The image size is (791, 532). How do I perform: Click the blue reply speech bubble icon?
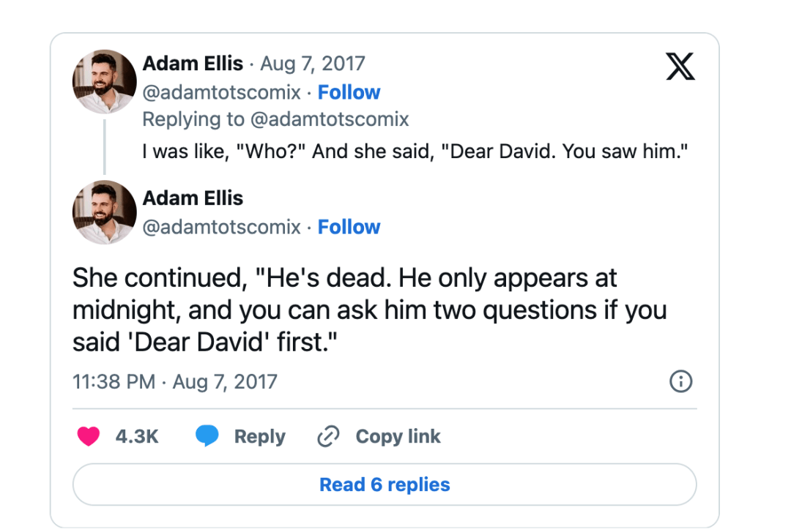click(x=207, y=437)
